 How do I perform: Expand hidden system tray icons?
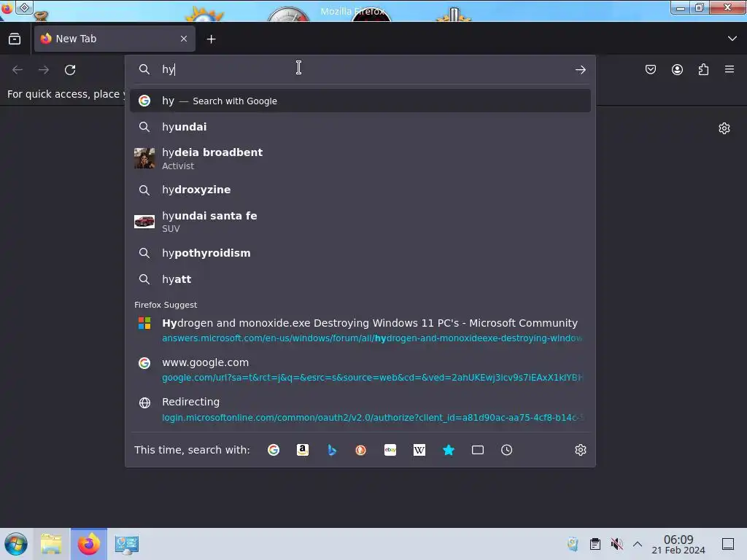pos(638,544)
